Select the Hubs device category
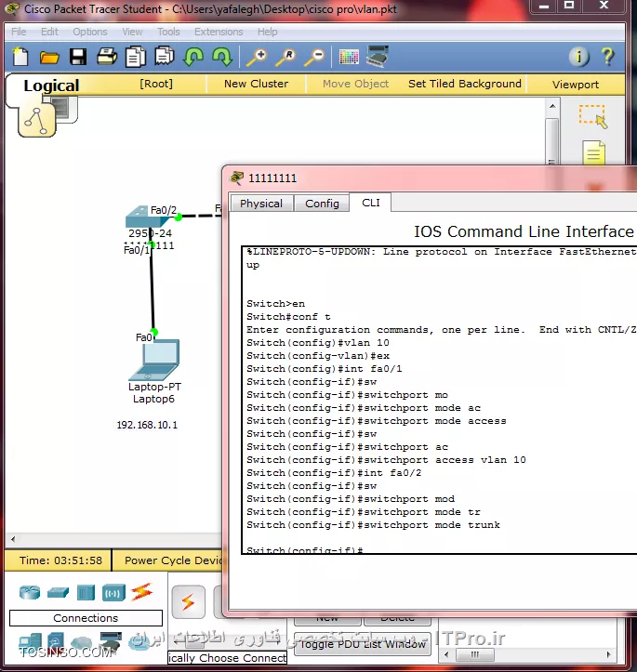Viewport: 637px width, 672px height. pos(86,593)
